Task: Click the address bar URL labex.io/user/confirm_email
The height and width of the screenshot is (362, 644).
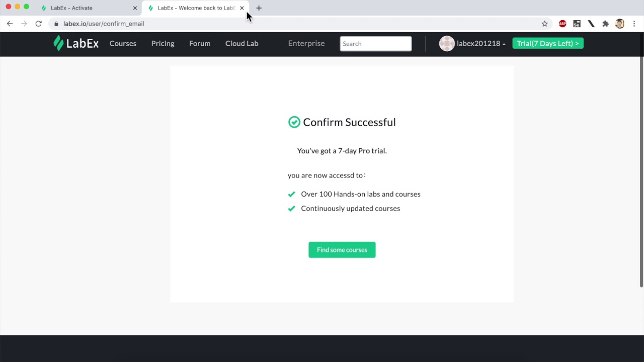Action: (104, 24)
